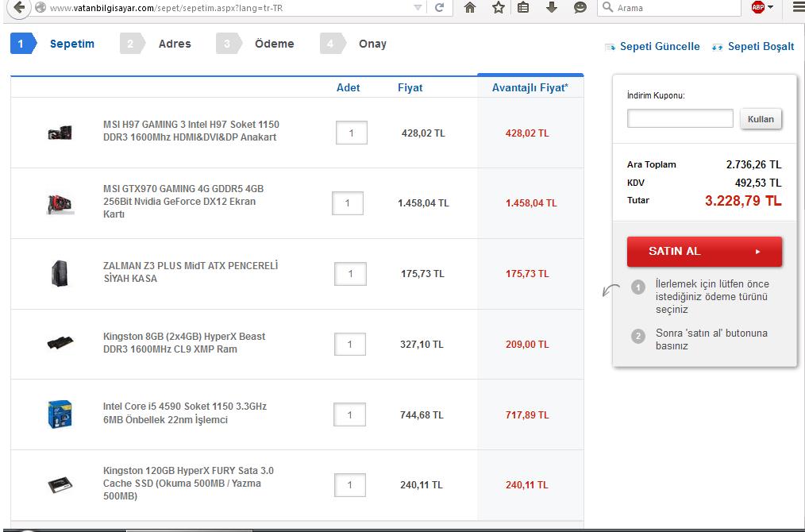Click quantity field for MSI GTX970 card

(x=347, y=203)
